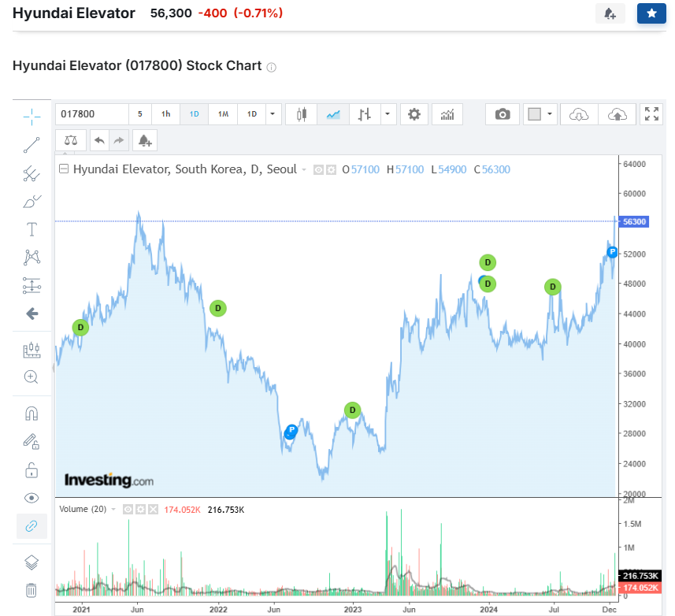Open the compare symbols scales icon
This screenshot has width=675, height=616.
point(71,140)
